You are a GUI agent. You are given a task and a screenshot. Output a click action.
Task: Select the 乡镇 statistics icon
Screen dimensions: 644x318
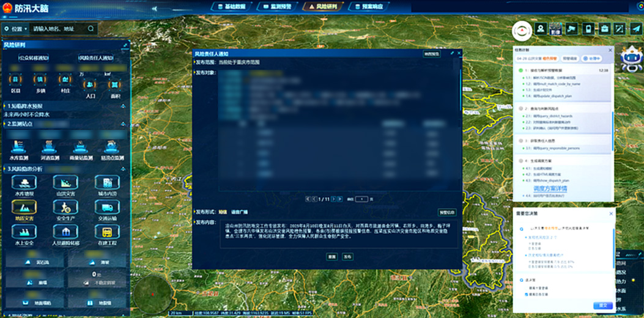click(40, 79)
